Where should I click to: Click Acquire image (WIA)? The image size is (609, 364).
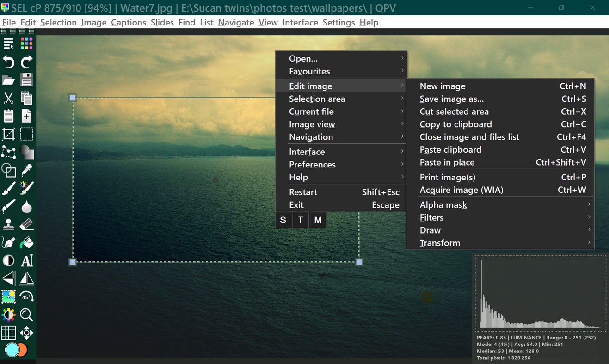461,190
